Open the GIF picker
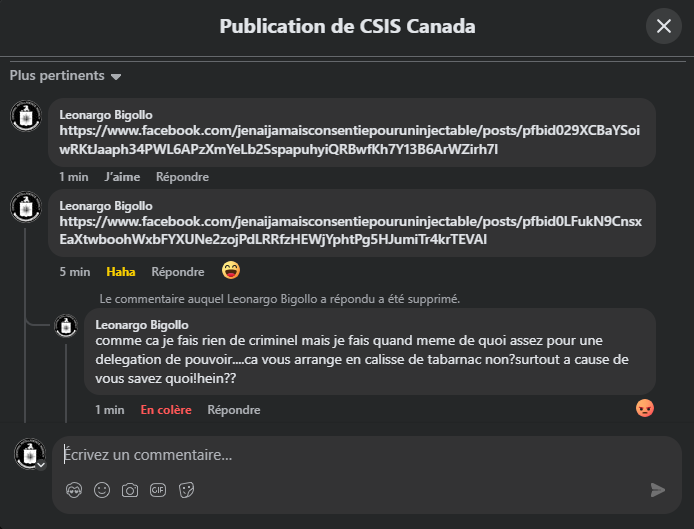The height and width of the screenshot is (529, 694). point(158,490)
